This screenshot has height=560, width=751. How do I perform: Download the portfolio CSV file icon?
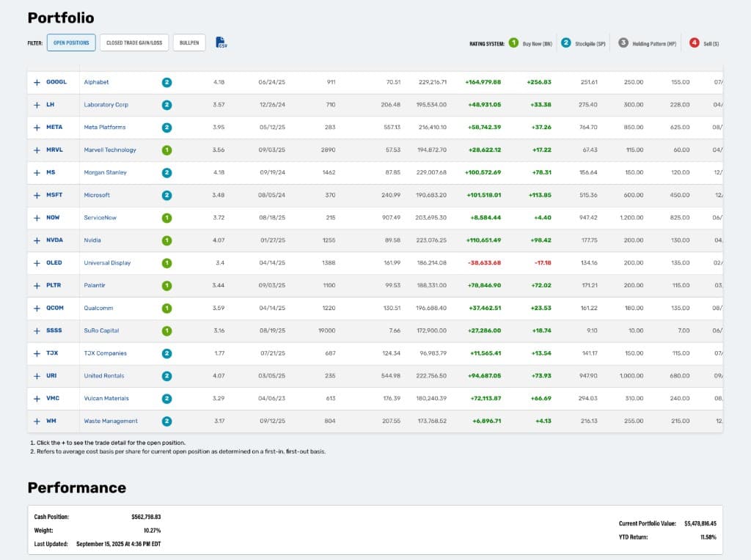coord(221,43)
